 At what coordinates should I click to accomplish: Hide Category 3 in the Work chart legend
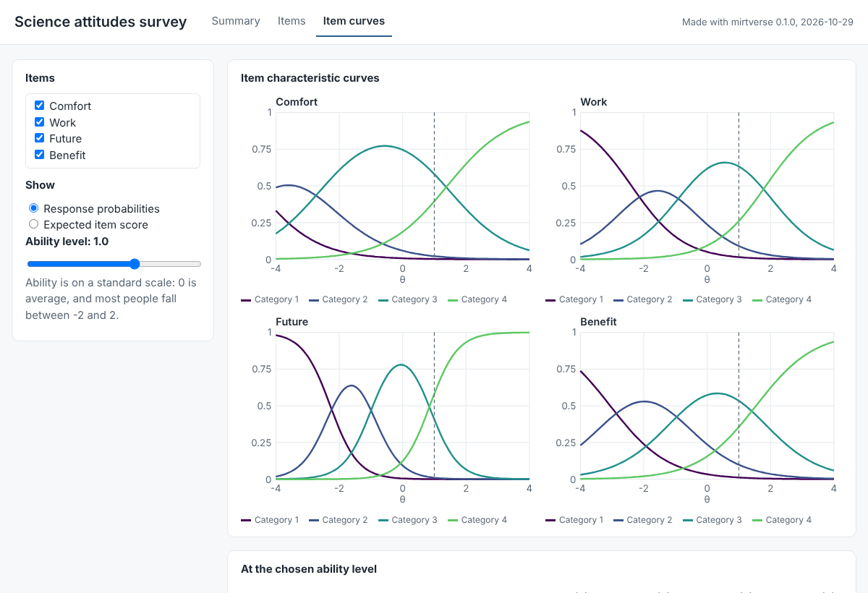[712, 299]
